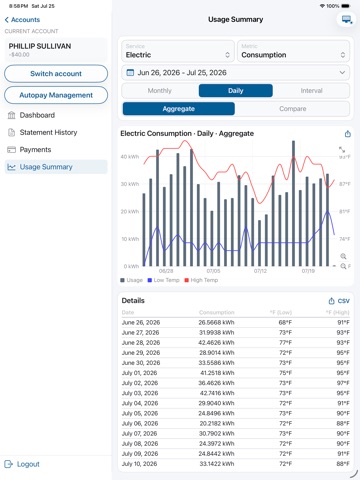360x480 pixels.
Task: Click 24.8496 kWh value
Action: point(216,413)
